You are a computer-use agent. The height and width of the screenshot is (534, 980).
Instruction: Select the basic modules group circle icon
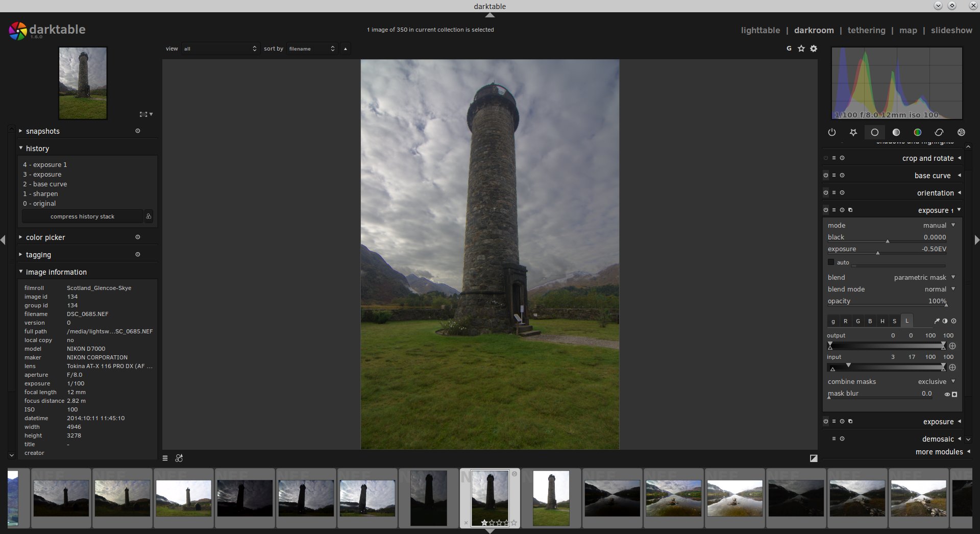pyautogui.click(x=874, y=132)
